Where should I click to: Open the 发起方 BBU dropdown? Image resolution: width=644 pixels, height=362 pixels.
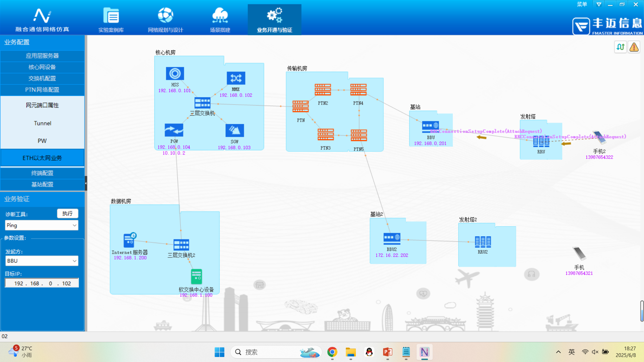[42, 261]
